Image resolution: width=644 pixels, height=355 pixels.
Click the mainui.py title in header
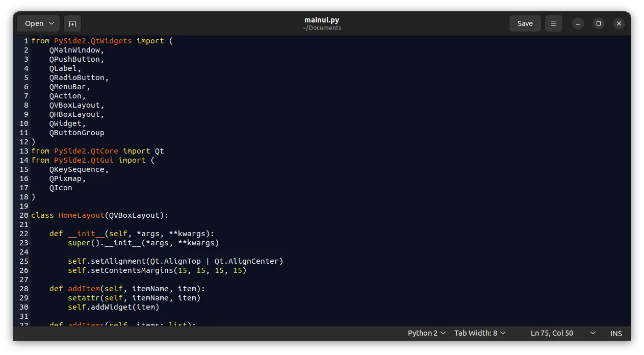321,20
